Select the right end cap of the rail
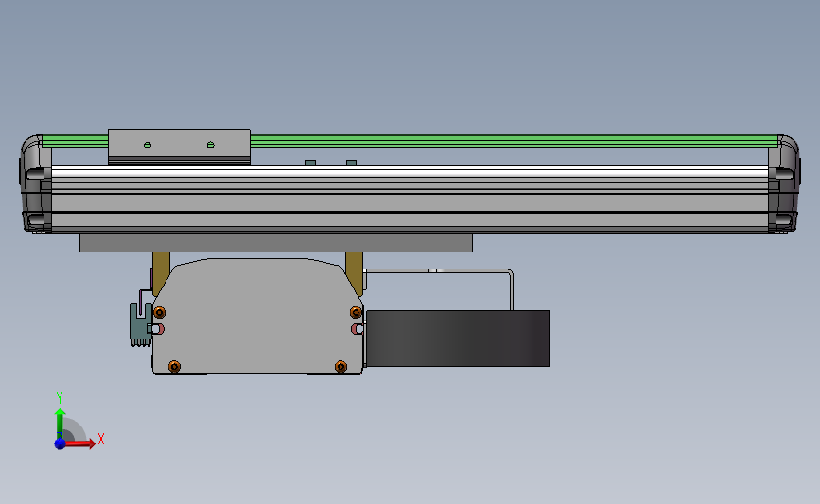 (784, 183)
